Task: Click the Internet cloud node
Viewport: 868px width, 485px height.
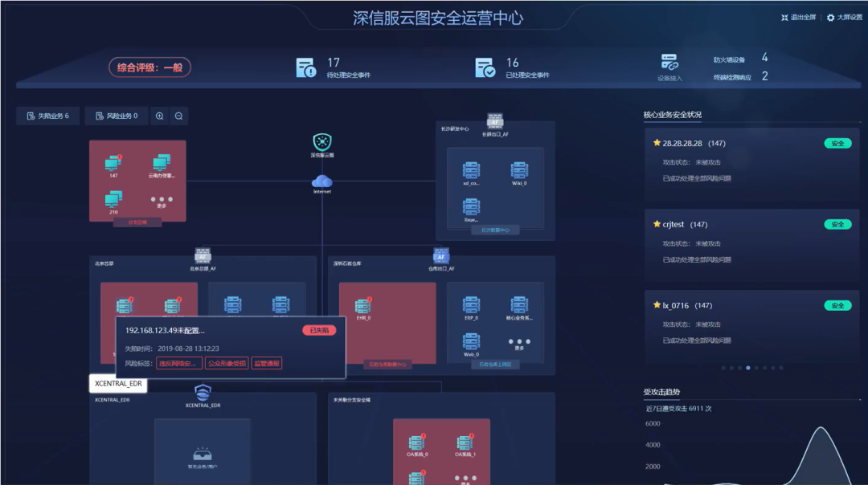Action: [322, 181]
